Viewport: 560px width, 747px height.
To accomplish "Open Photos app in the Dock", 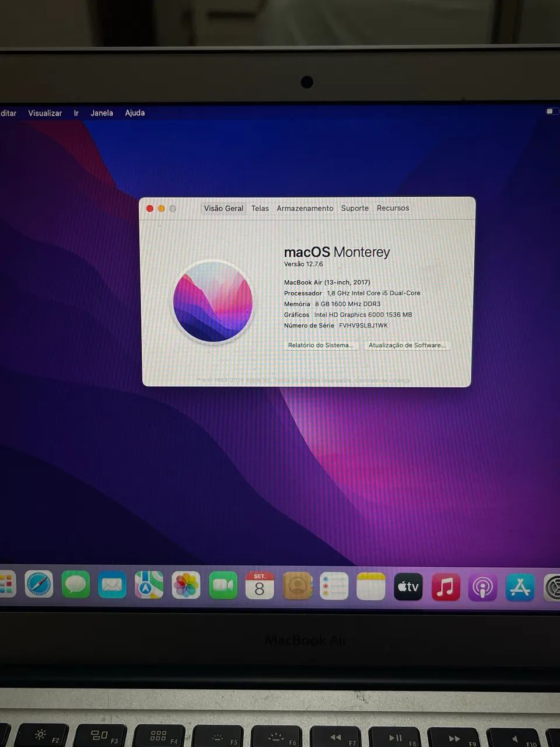I will point(186,585).
